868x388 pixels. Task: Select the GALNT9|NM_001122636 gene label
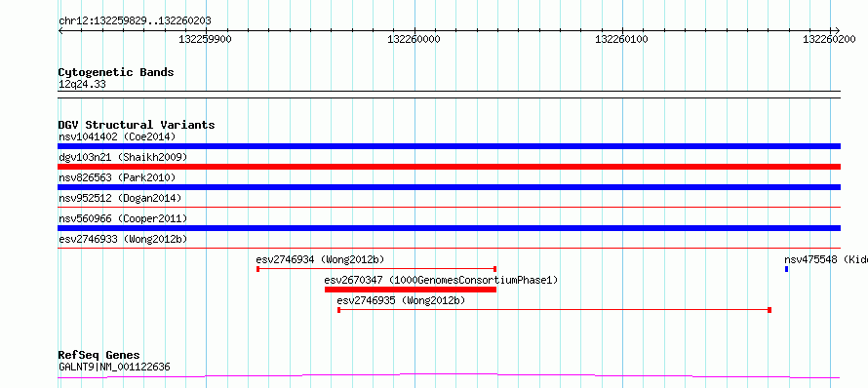click(114, 367)
